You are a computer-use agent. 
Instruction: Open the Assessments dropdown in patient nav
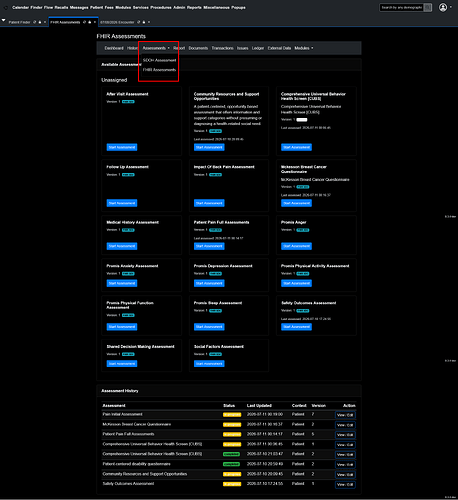156,48
